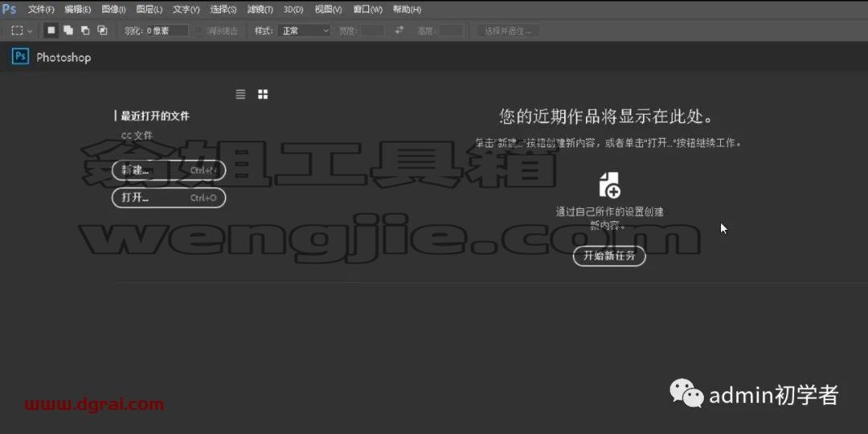Click the swap width and height icon

399,31
